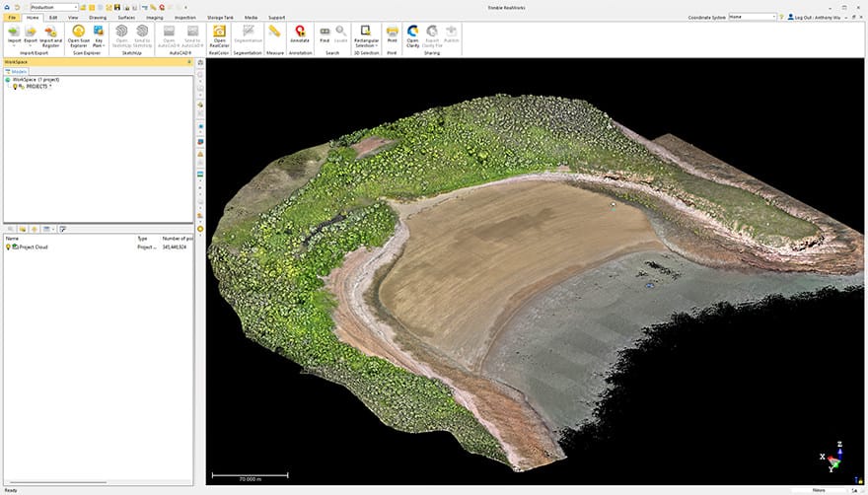868x495 pixels.
Task: Toggle Project Cloud lightbulb visibility
Action: click(9, 247)
